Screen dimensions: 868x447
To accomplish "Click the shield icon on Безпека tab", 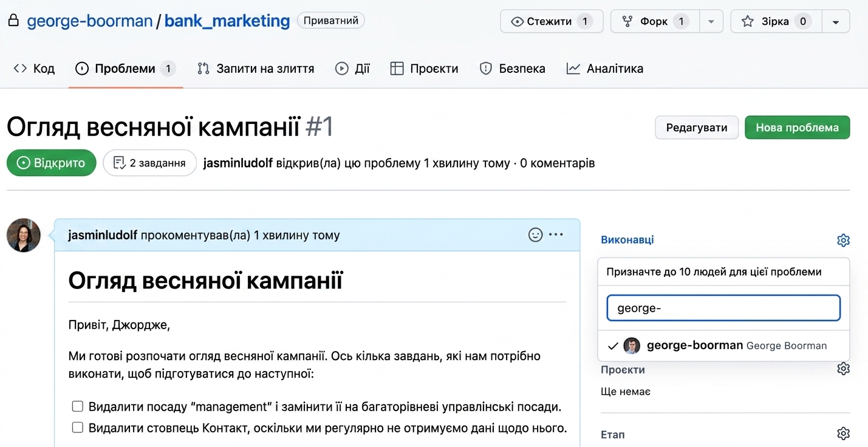I will coord(485,69).
